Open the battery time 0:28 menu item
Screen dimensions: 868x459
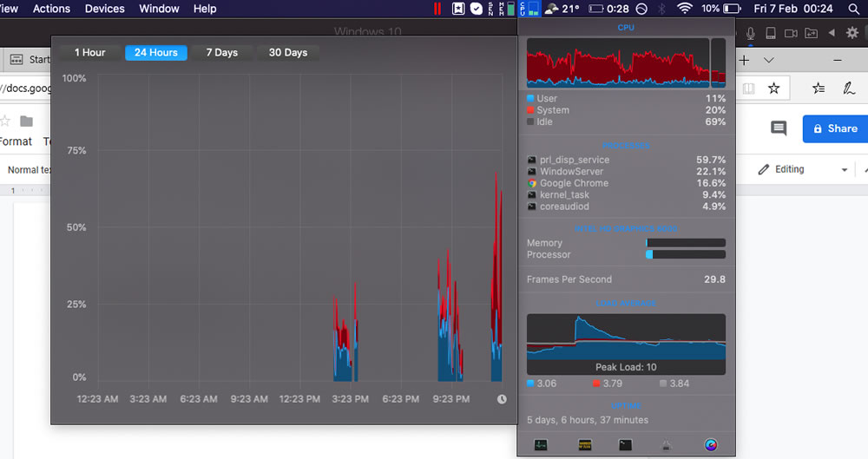[x=609, y=9]
